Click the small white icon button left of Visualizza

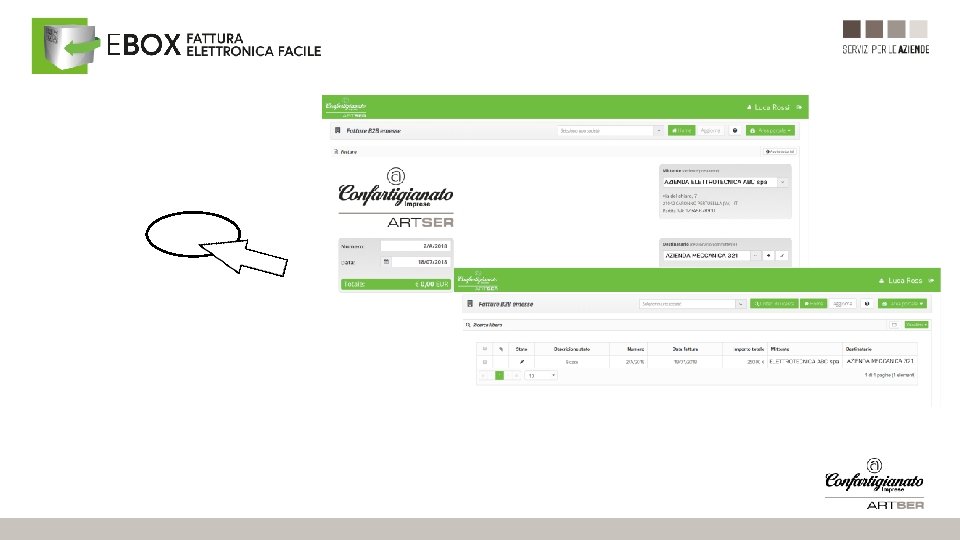coord(894,324)
